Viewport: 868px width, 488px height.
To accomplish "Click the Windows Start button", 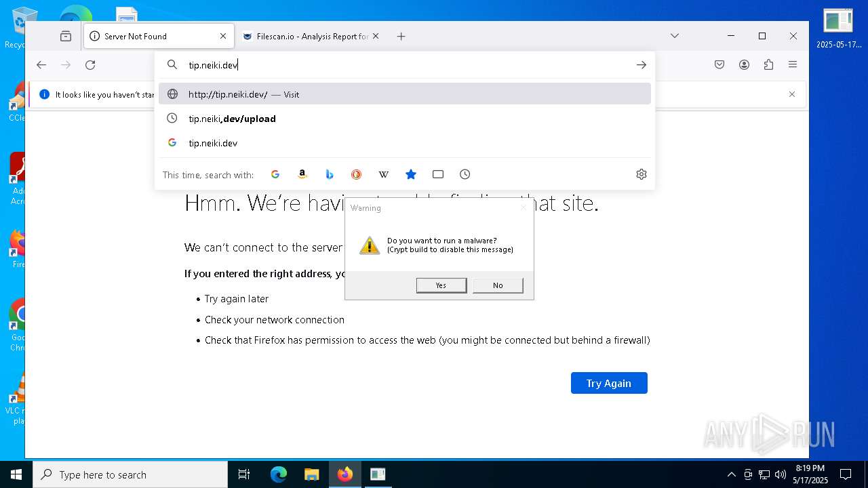I will [x=16, y=474].
